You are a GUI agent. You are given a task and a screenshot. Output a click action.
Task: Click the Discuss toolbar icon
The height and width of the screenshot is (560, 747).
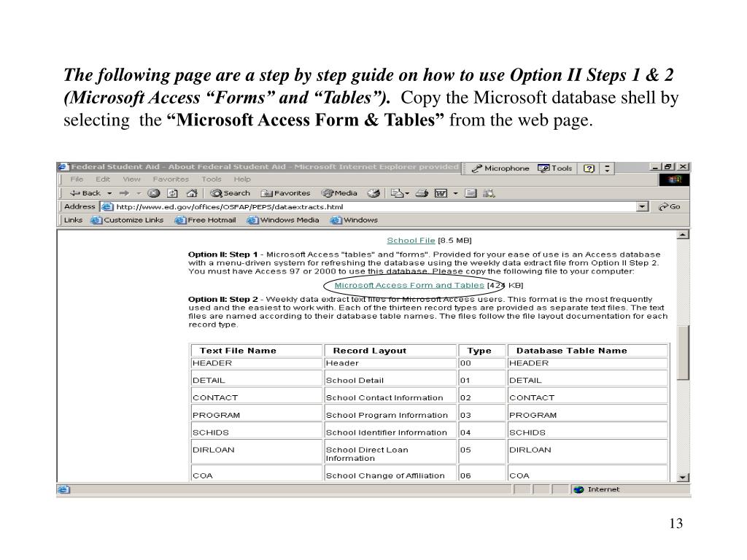pos(471,193)
